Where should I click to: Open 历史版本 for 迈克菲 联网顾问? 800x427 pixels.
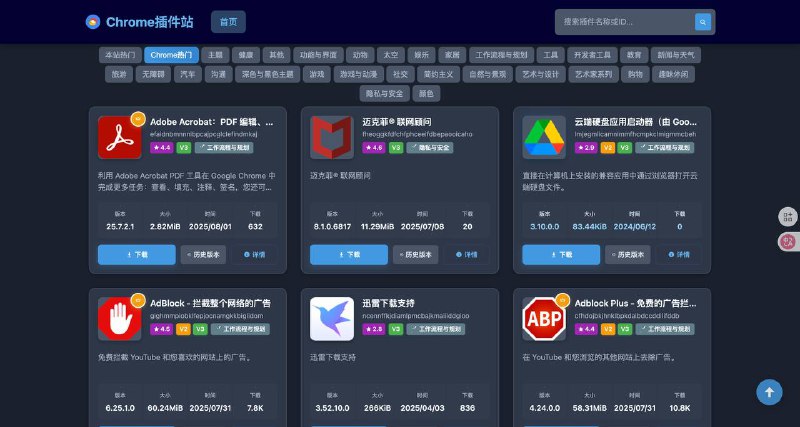415,255
